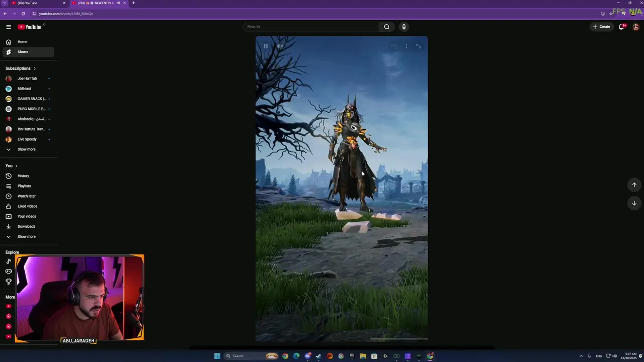The height and width of the screenshot is (362, 644).
Task: Open Shorts three-dot more options
Action: coord(407,46)
